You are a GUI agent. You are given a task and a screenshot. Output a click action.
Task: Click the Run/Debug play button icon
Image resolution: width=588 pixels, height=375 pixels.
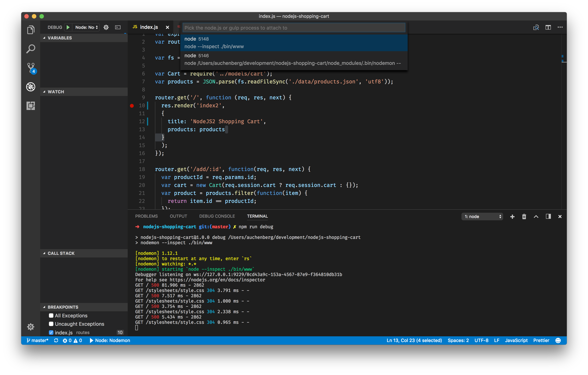coord(68,27)
